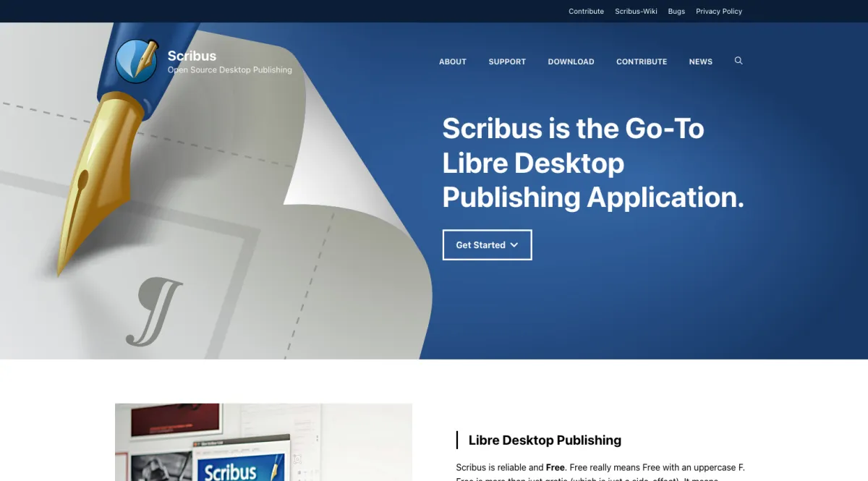Open the Contribute link in the top bar

coord(586,12)
